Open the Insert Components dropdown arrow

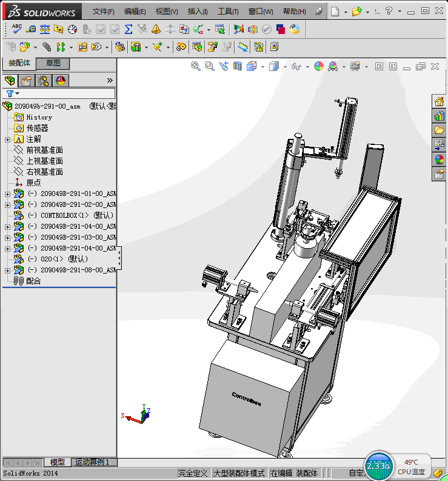pos(35,47)
